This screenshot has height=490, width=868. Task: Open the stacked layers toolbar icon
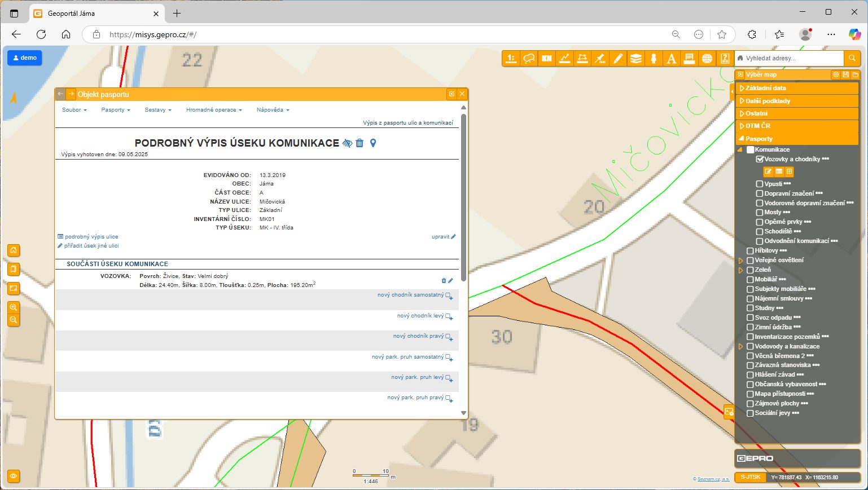[636, 58]
